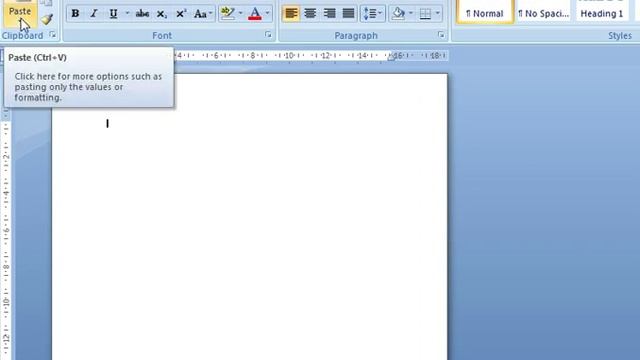Open the Change Case menu

click(202, 13)
